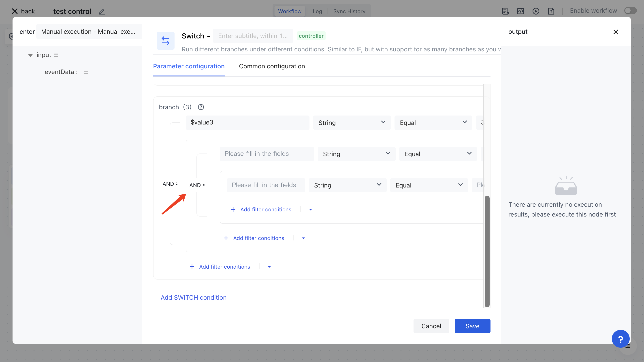This screenshot has height=362, width=644.
Task: Click the Save button
Action: point(472,326)
